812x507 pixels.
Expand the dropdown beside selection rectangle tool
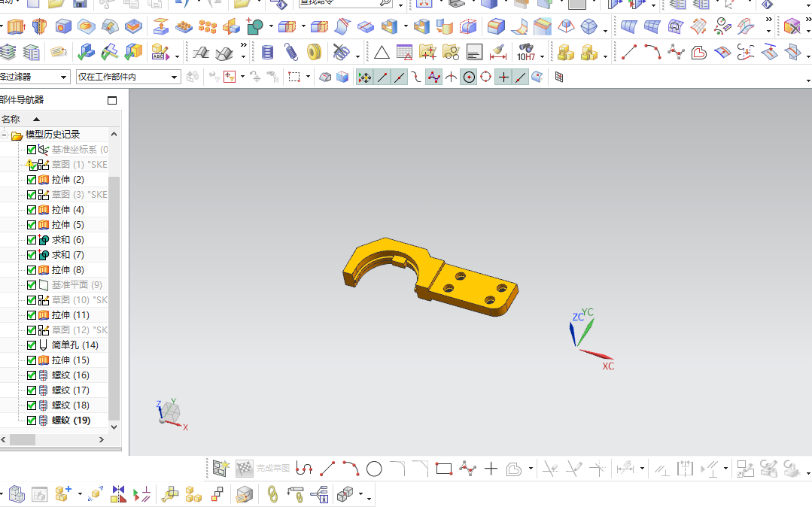coord(308,77)
